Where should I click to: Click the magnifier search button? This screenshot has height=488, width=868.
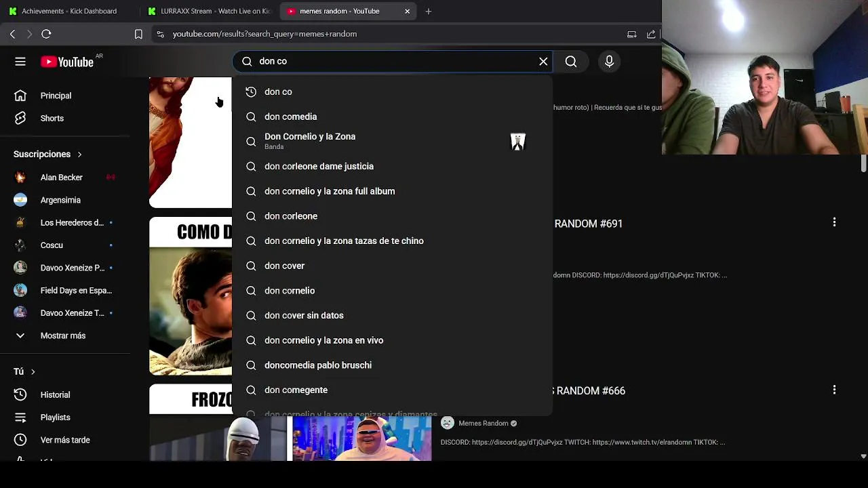pos(571,62)
